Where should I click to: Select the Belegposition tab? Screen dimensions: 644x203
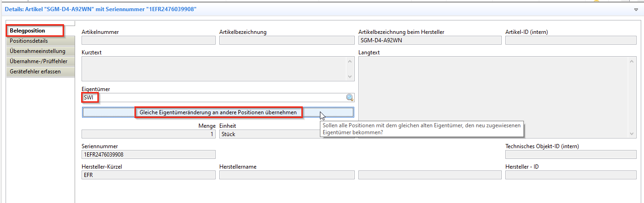[x=28, y=31]
